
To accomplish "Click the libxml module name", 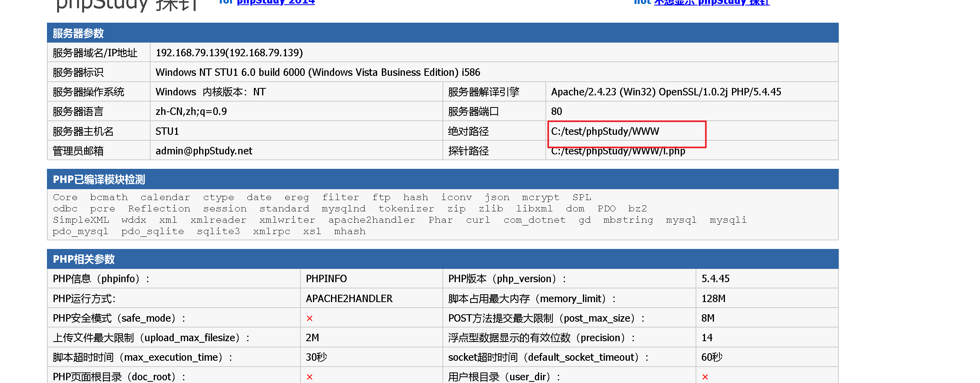I will pos(534,209).
